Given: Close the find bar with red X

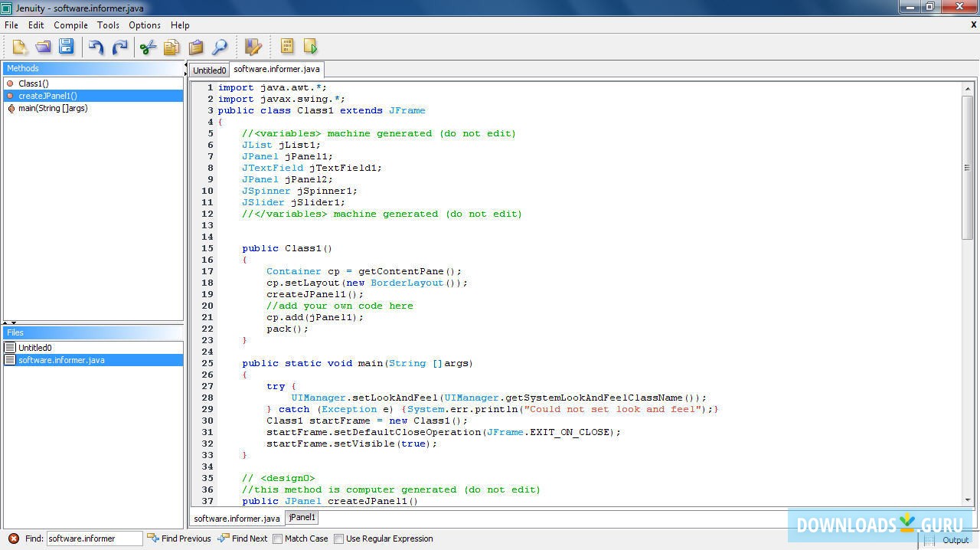Looking at the screenshot, I should coord(14,539).
